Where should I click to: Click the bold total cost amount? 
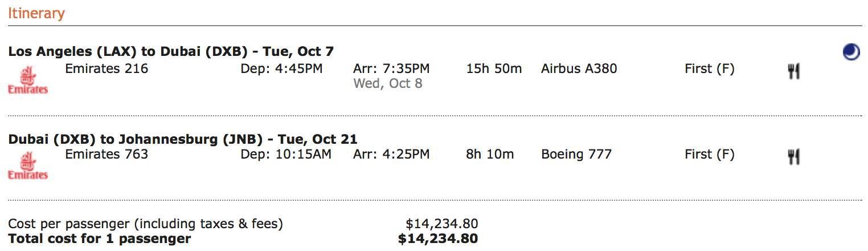point(438,238)
